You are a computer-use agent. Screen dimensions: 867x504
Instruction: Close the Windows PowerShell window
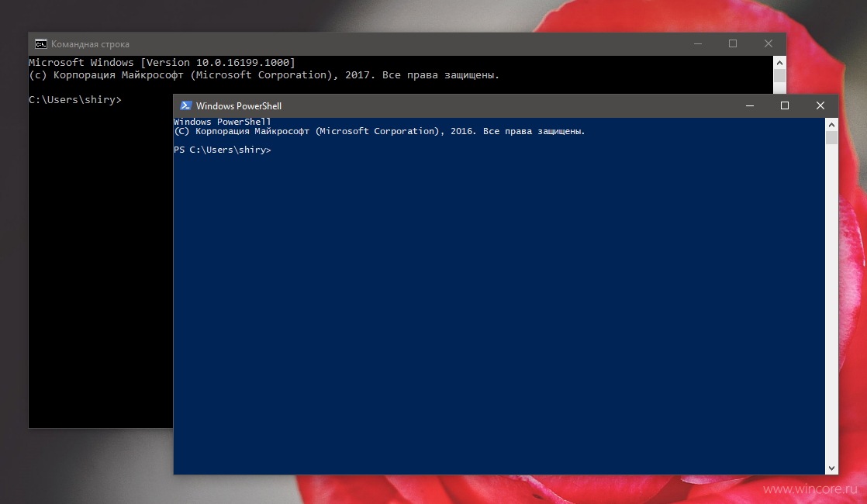pyautogui.click(x=820, y=105)
